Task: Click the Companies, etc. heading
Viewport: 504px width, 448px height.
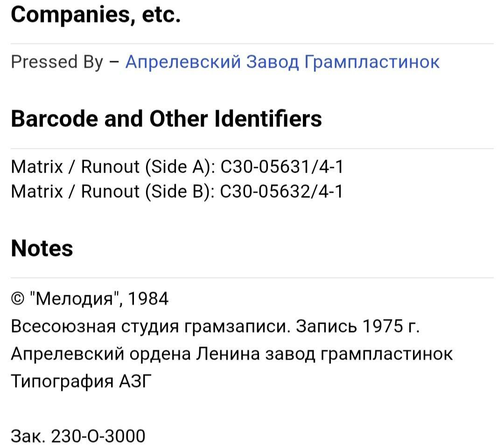Action: [x=96, y=15]
